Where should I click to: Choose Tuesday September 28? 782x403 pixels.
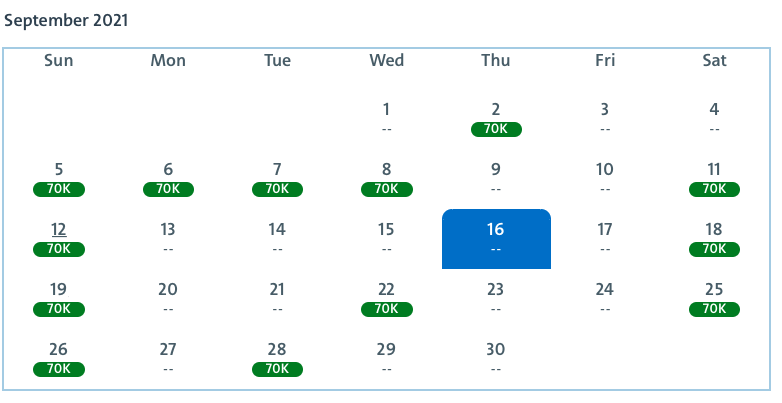(277, 358)
